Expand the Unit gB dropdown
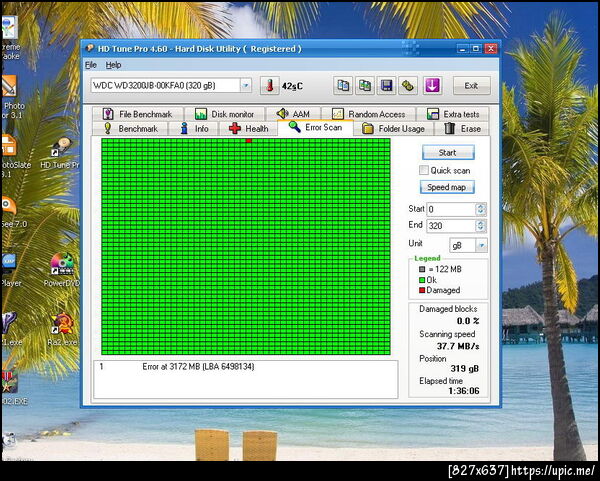The image size is (600, 481). coord(481,245)
